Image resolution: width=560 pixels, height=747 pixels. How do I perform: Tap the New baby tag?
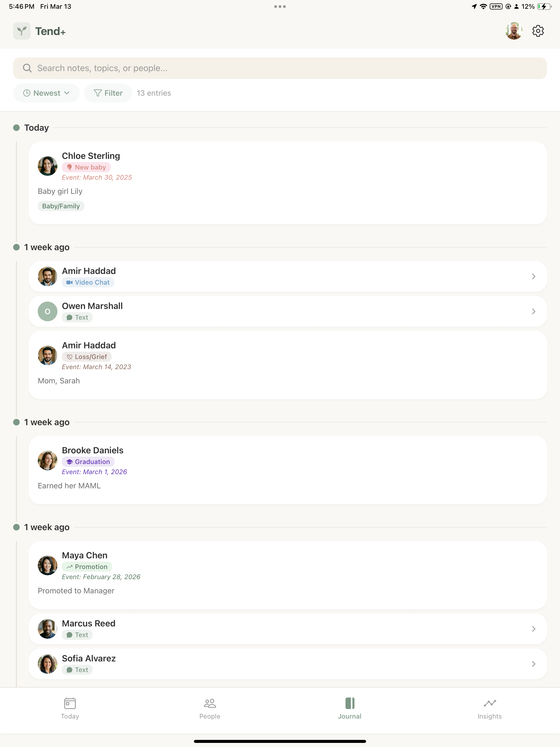pos(86,167)
